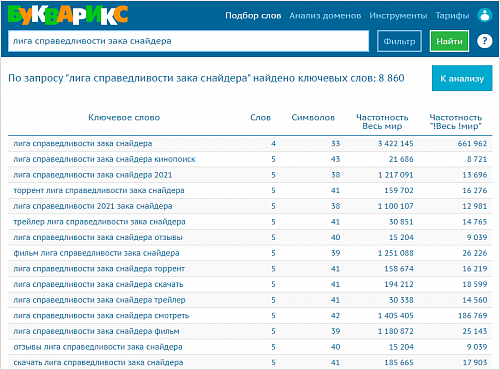Sort by the Ключевое слово column header
The image size is (500, 370).
[124, 117]
